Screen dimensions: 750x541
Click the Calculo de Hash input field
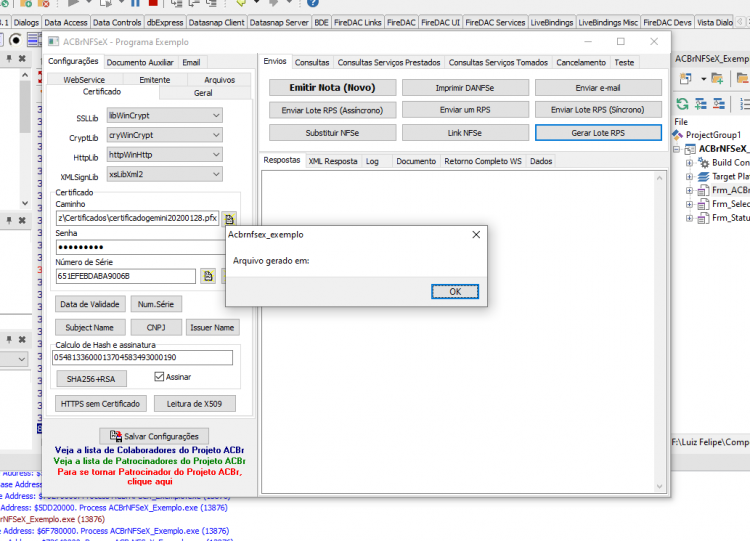coord(142,357)
